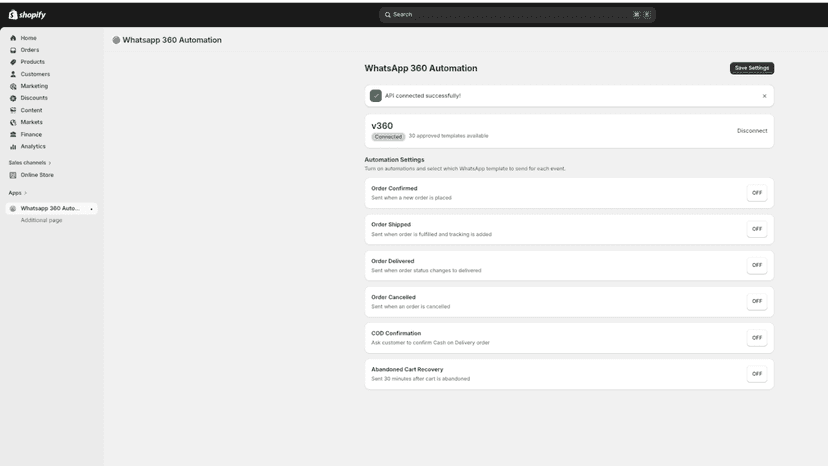Switch on Order Cancelled automation

point(757,301)
